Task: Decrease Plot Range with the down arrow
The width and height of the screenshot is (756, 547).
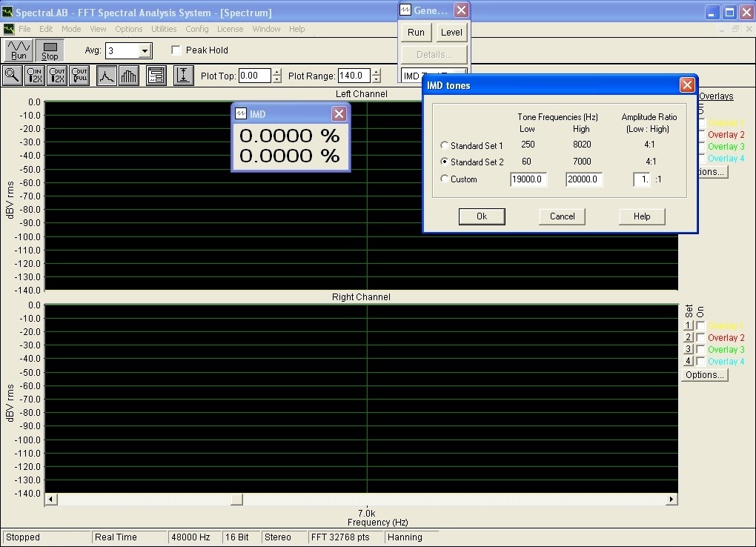Action: point(377,79)
